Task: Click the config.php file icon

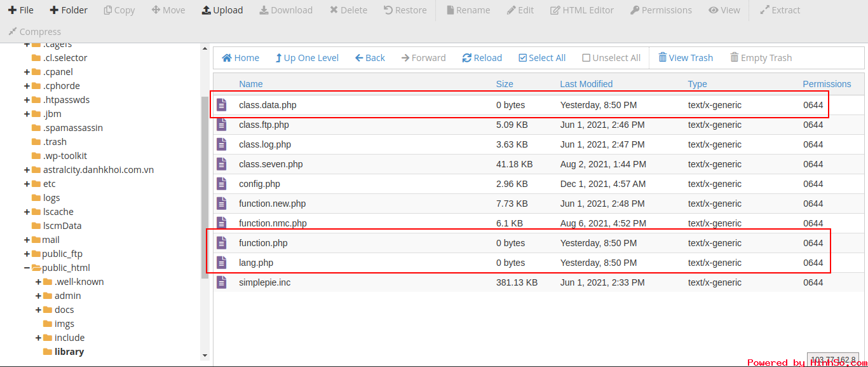Action: 221,184
